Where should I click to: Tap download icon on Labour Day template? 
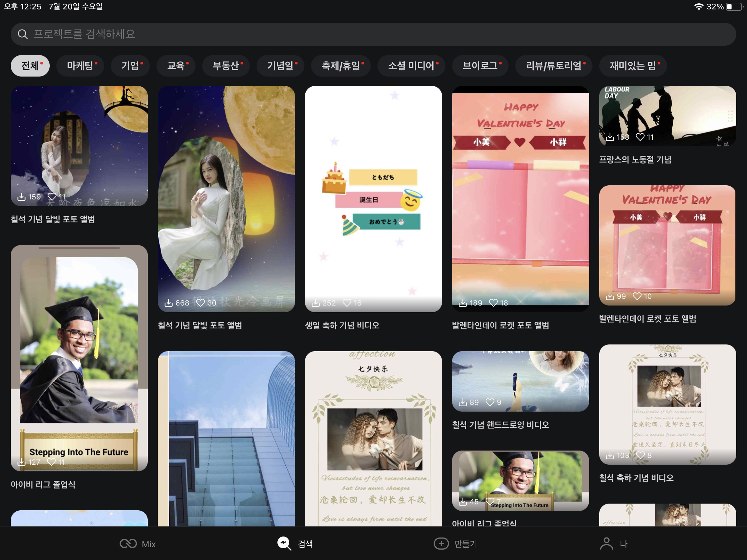pos(610,137)
